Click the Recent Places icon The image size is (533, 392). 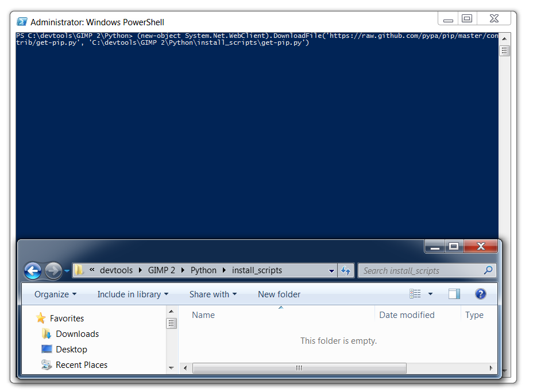point(46,365)
